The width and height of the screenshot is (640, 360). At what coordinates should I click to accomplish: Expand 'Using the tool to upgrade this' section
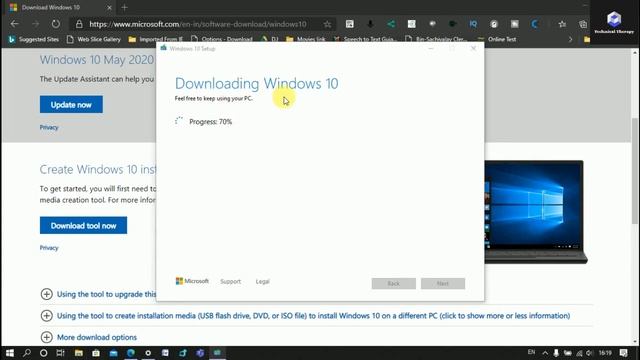(x=98, y=294)
